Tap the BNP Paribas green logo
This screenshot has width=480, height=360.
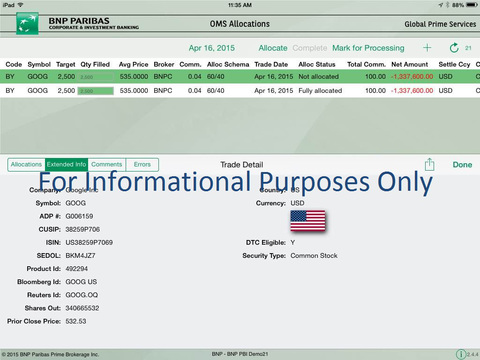[27, 23]
